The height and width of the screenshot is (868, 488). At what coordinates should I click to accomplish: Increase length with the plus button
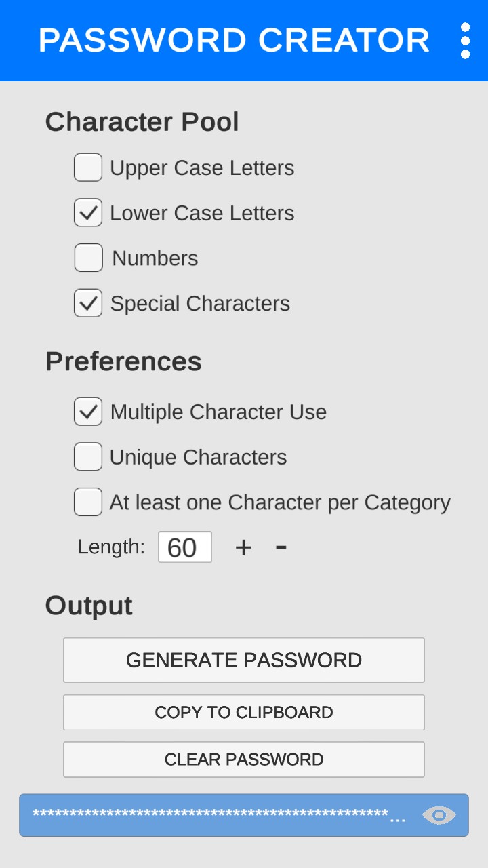pos(243,547)
